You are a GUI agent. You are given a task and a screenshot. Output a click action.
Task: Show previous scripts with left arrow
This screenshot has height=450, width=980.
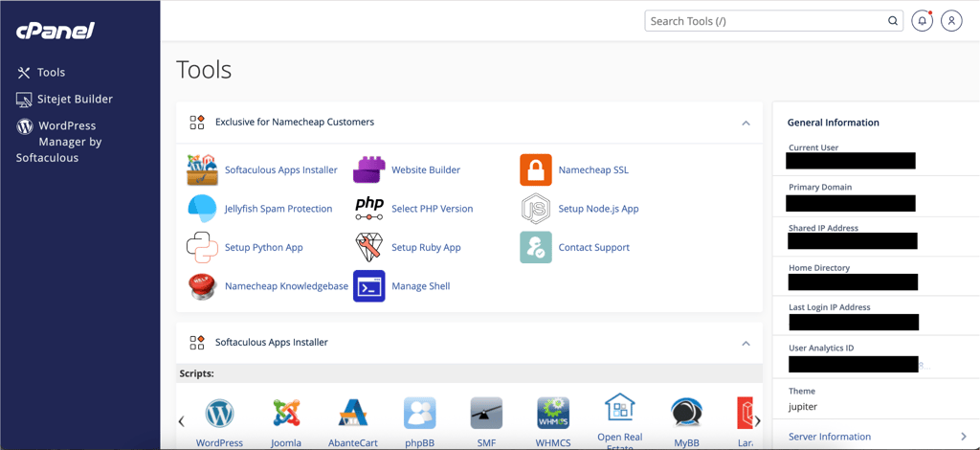coord(181,420)
